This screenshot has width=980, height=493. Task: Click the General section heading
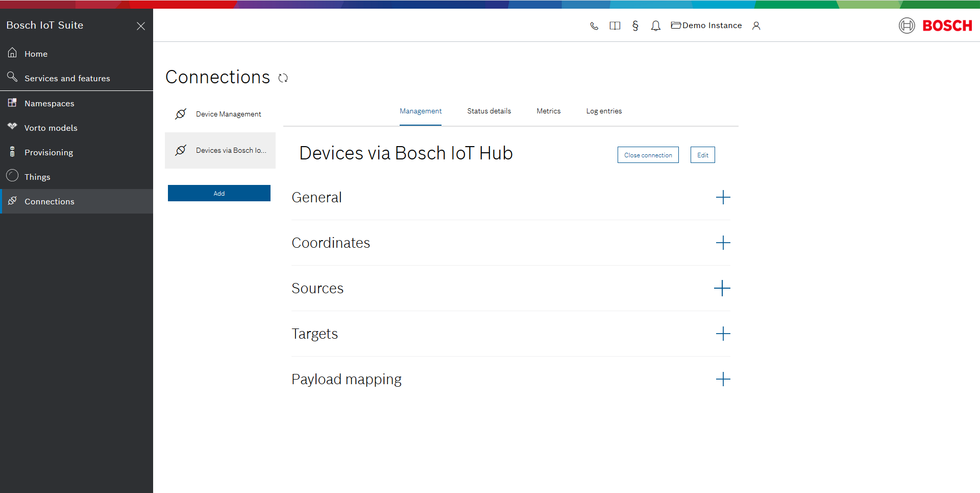tap(316, 197)
